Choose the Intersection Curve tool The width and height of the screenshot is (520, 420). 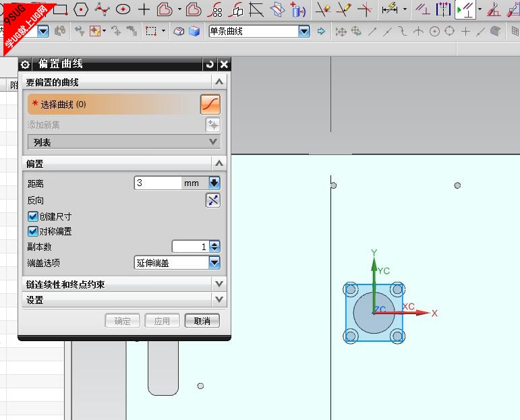click(278, 9)
